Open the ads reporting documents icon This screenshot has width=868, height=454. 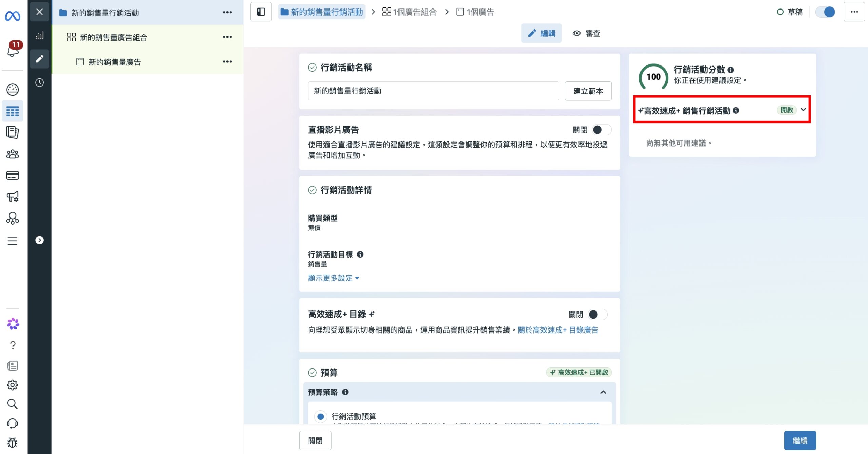click(13, 132)
